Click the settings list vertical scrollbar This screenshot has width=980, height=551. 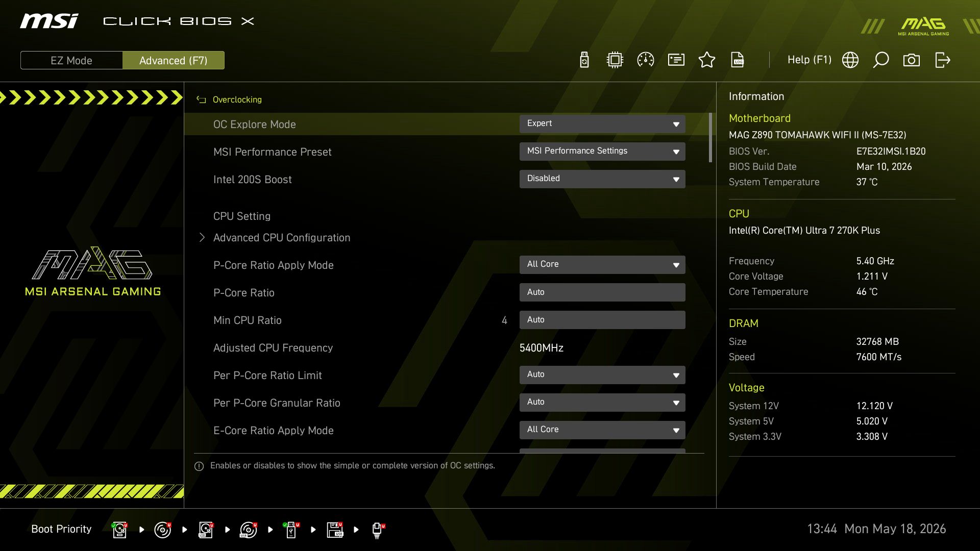[x=710, y=138]
